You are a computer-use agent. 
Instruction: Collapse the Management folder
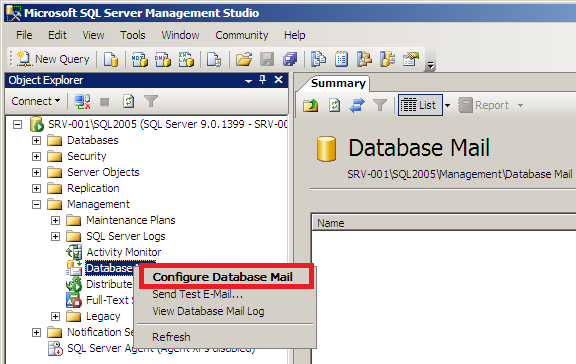(x=36, y=204)
